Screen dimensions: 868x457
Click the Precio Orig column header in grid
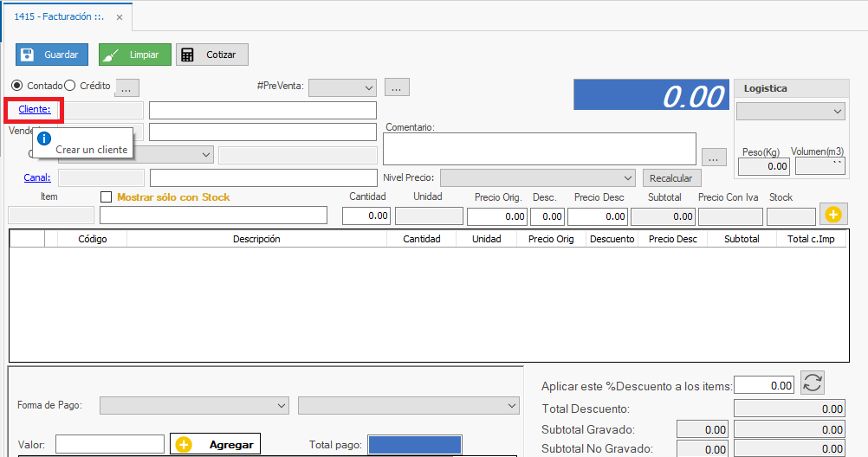[x=551, y=239]
